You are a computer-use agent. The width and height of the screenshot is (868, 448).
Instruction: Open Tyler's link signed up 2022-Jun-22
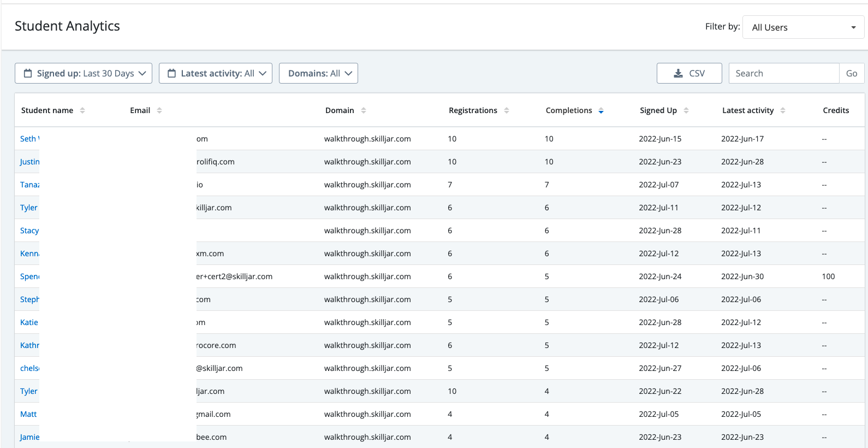[x=29, y=391]
